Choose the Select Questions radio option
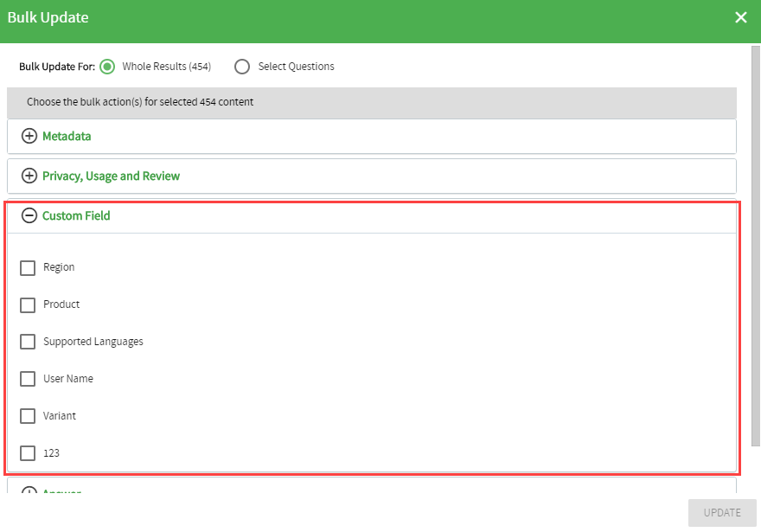 tap(242, 67)
